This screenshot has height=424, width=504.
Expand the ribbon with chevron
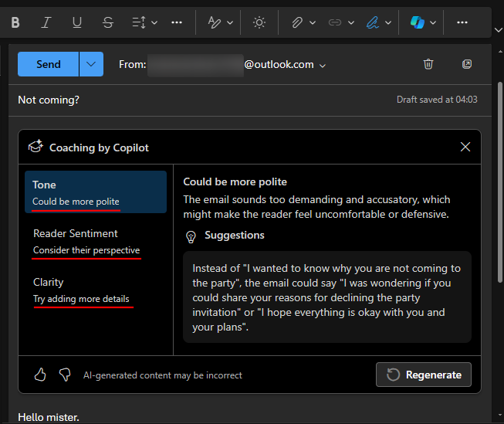pos(499,30)
